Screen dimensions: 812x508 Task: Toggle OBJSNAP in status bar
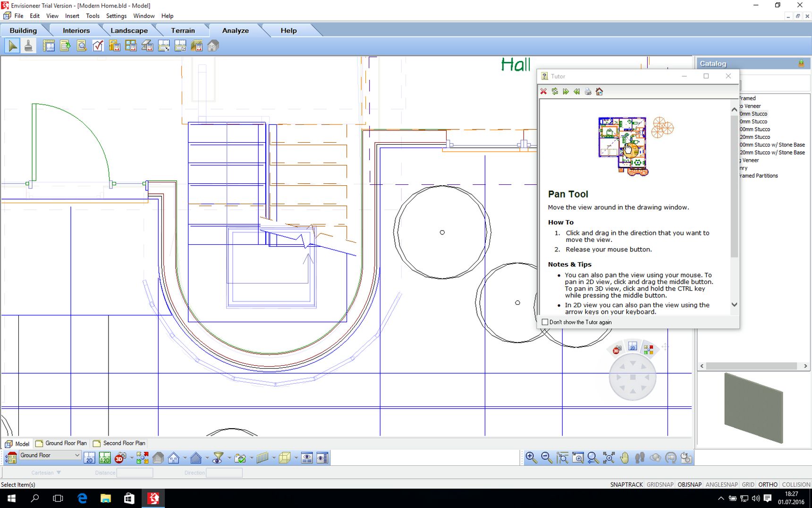pos(690,484)
